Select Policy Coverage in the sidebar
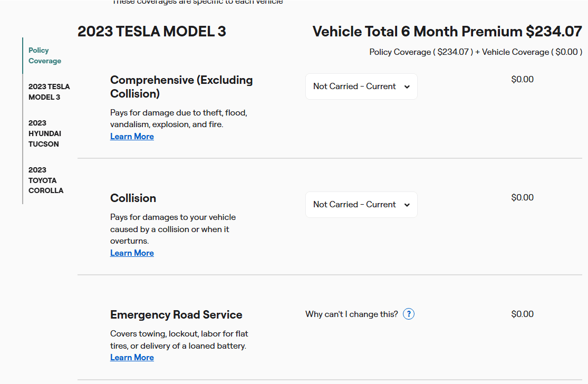 coord(45,55)
